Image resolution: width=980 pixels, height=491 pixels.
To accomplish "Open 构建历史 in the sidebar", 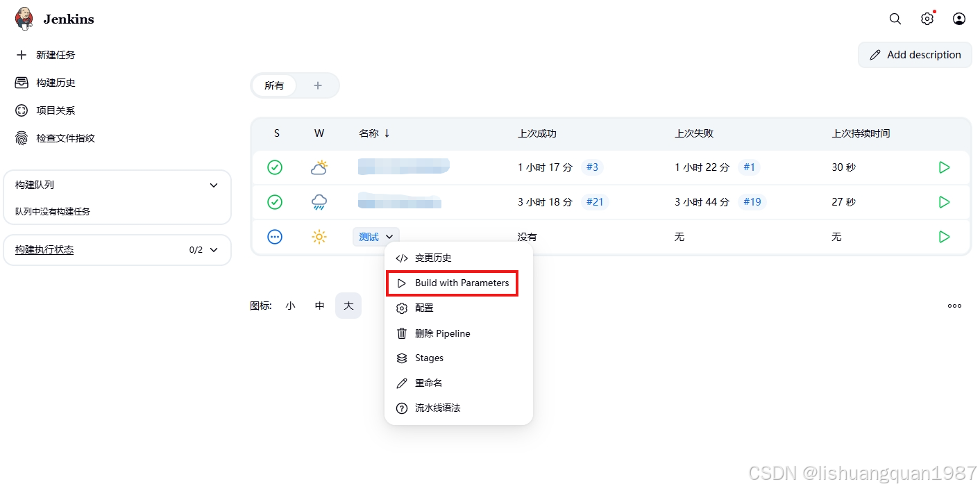I will point(56,83).
